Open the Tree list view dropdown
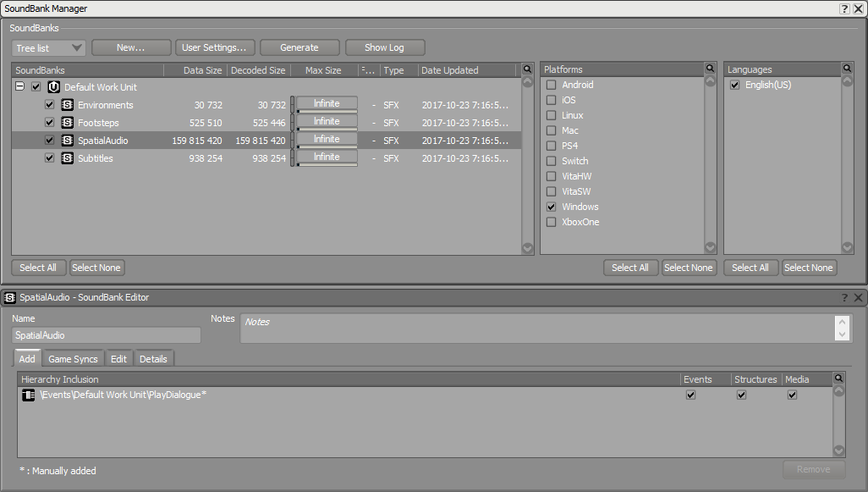The image size is (868, 492). click(48, 47)
